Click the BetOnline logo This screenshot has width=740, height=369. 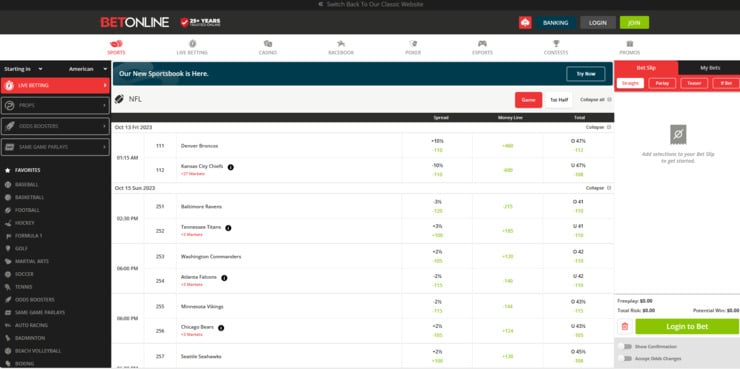pos(135,22)
